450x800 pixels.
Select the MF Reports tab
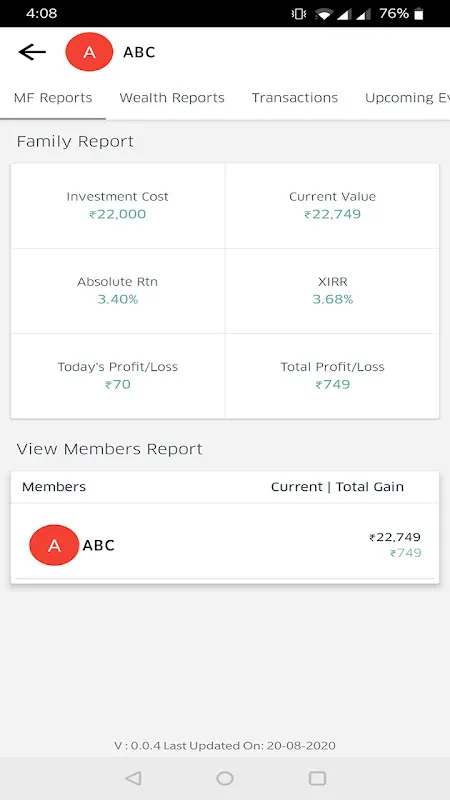tap(53, 98)
